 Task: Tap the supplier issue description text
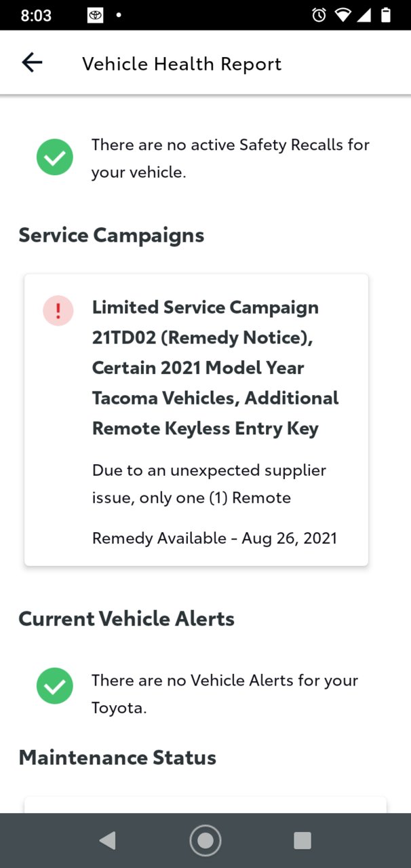click(x=209, y=484)
